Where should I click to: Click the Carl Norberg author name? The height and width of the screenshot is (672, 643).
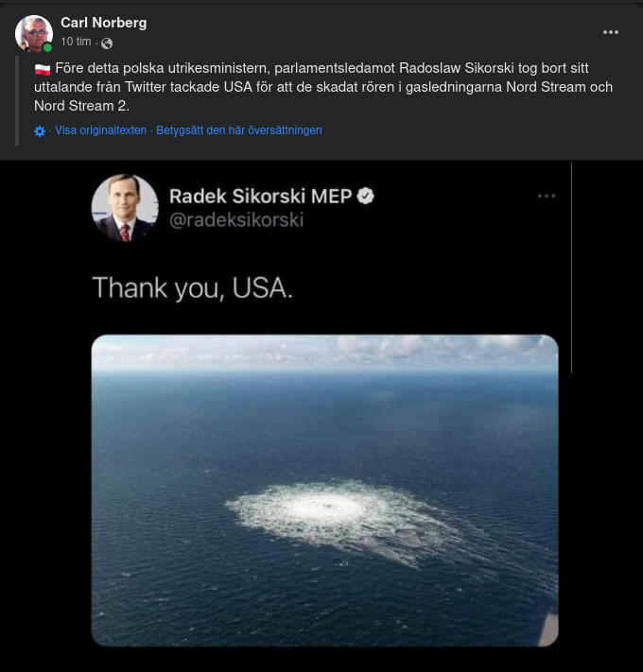click(103, 23)
